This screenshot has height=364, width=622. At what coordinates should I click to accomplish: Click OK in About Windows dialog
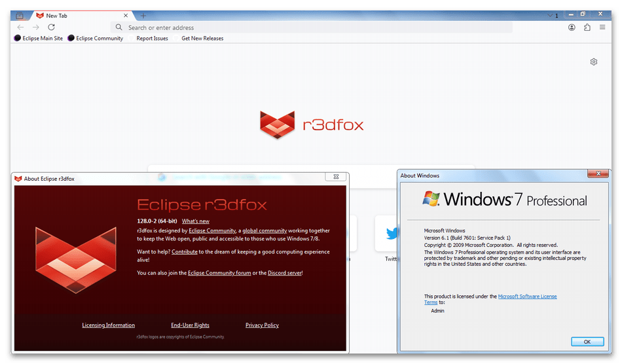point(587,342)
